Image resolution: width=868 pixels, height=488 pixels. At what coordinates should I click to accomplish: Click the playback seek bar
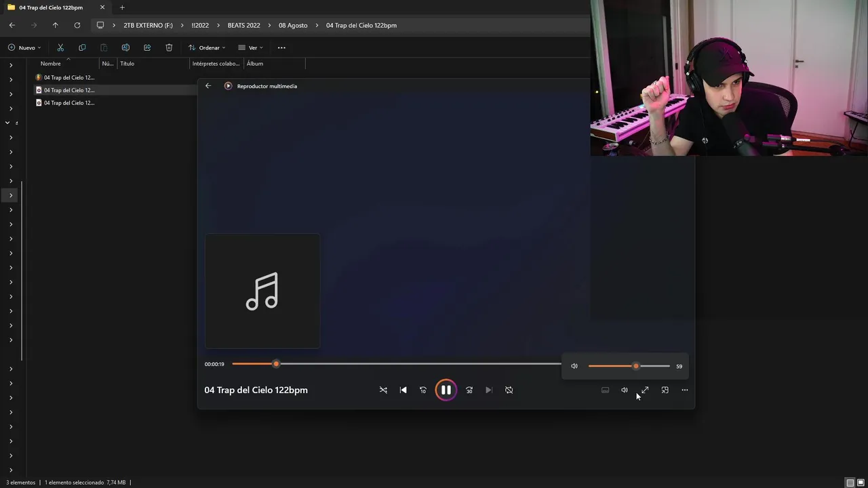(397, 364)
